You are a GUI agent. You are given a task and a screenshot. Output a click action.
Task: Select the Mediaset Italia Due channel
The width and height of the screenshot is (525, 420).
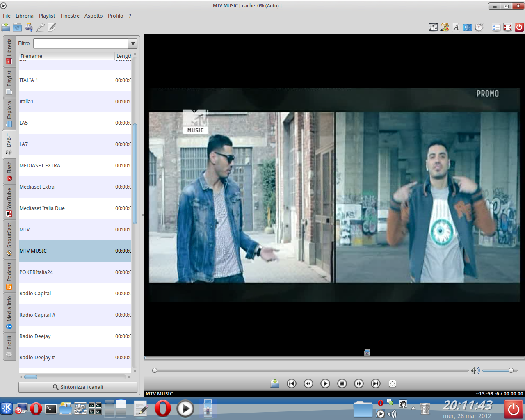pyautogui.click(x=75, y=208)
